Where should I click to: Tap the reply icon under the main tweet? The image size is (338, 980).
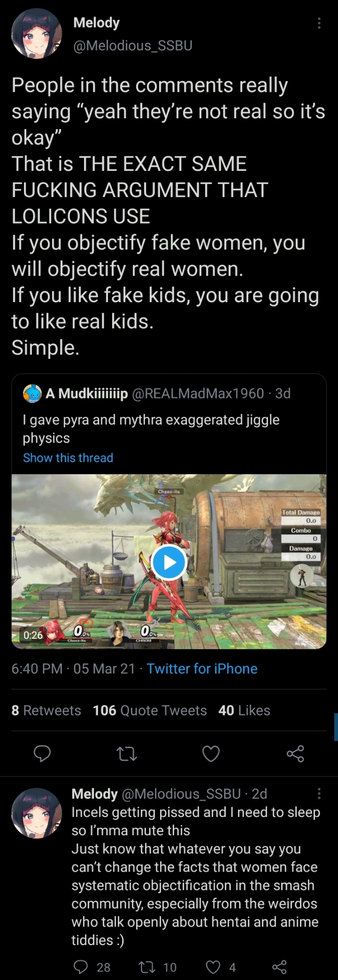pyautogui.click(x=42, y=753)
